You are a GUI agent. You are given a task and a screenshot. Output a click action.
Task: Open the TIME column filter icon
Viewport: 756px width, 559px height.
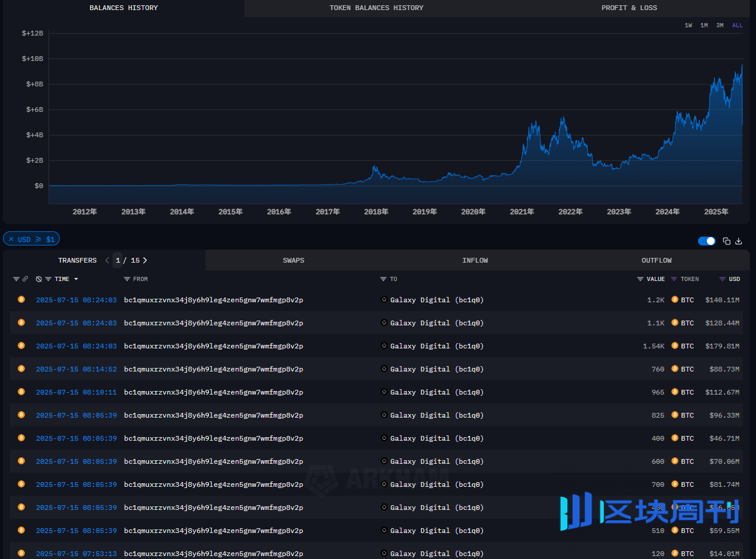coord(49,279)
